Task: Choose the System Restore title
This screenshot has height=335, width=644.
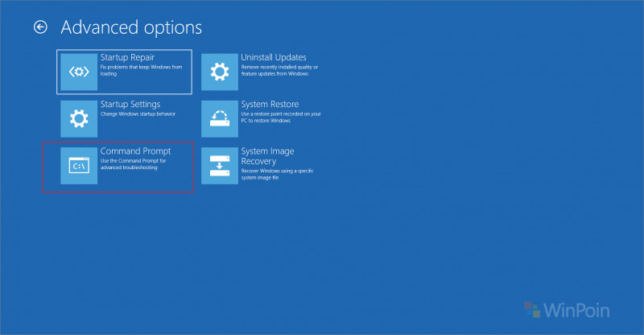Action: [x=270, y=105]
